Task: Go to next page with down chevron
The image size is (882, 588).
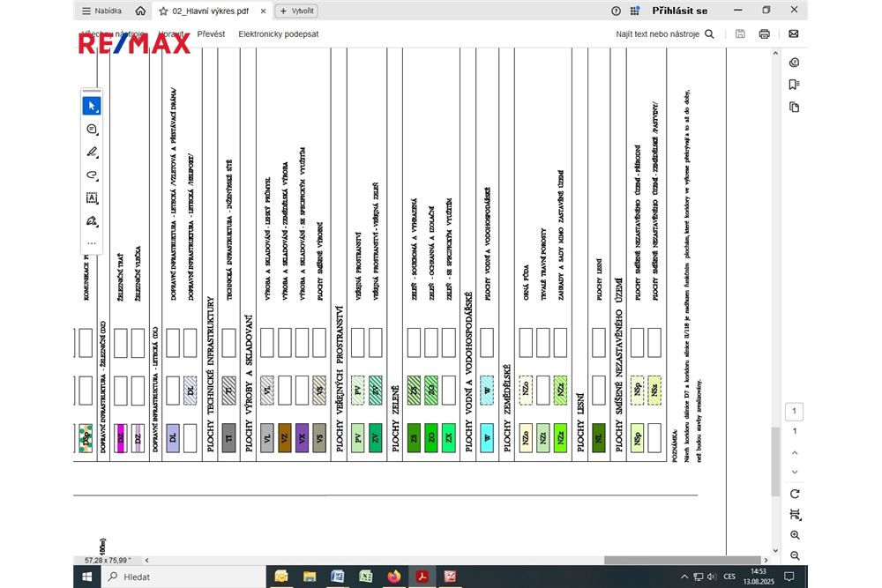Action: click(x=795, y=473)
